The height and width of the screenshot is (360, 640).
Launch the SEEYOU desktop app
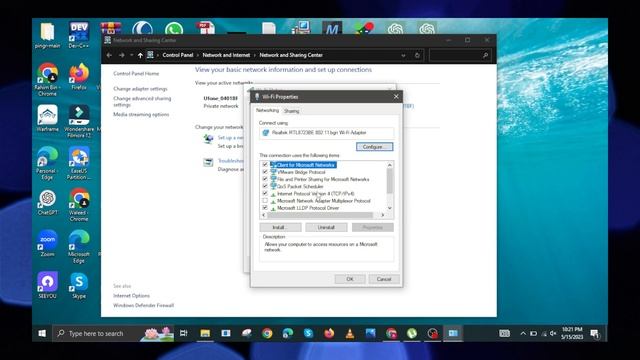coord(47,285)
